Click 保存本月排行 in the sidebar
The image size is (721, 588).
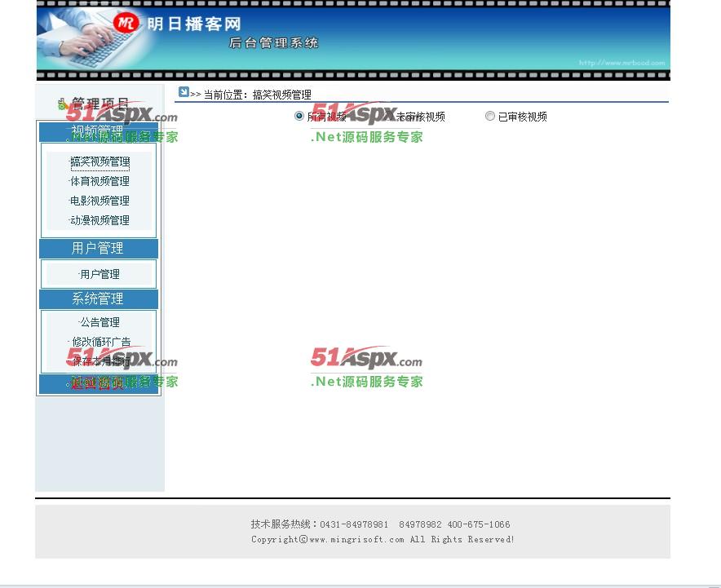[100, 361]
